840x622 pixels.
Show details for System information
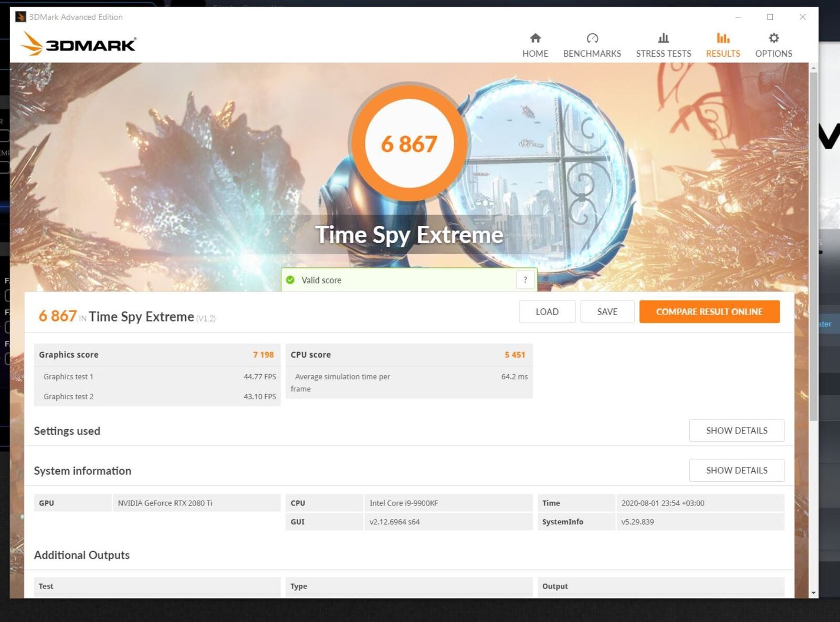click(737, 470)
